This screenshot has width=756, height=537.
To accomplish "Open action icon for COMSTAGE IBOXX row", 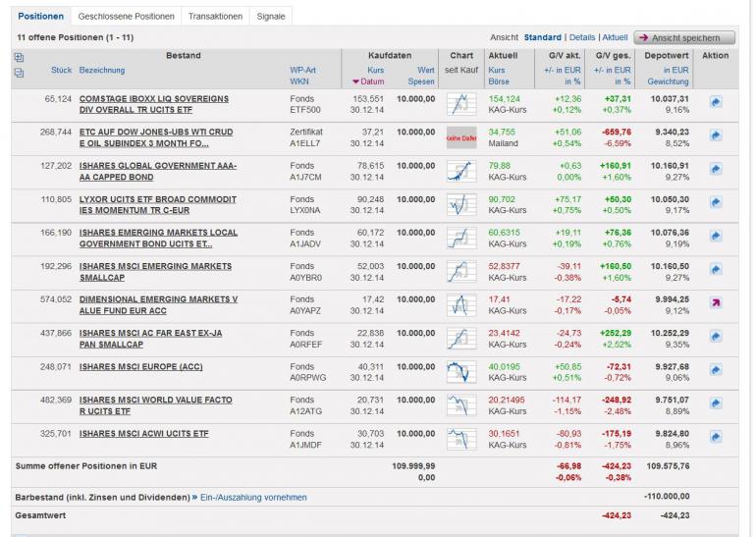I will [x=716, y=101].
